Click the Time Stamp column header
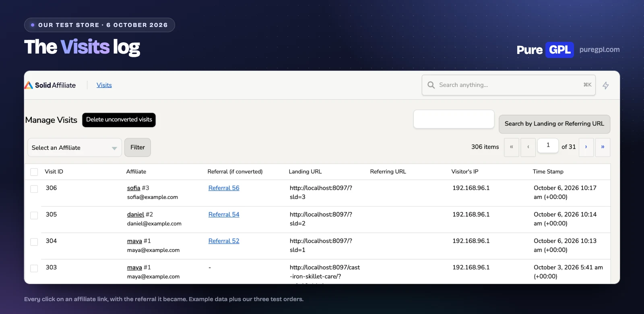This screenshot has width=644, height=314. pos(548,171)
